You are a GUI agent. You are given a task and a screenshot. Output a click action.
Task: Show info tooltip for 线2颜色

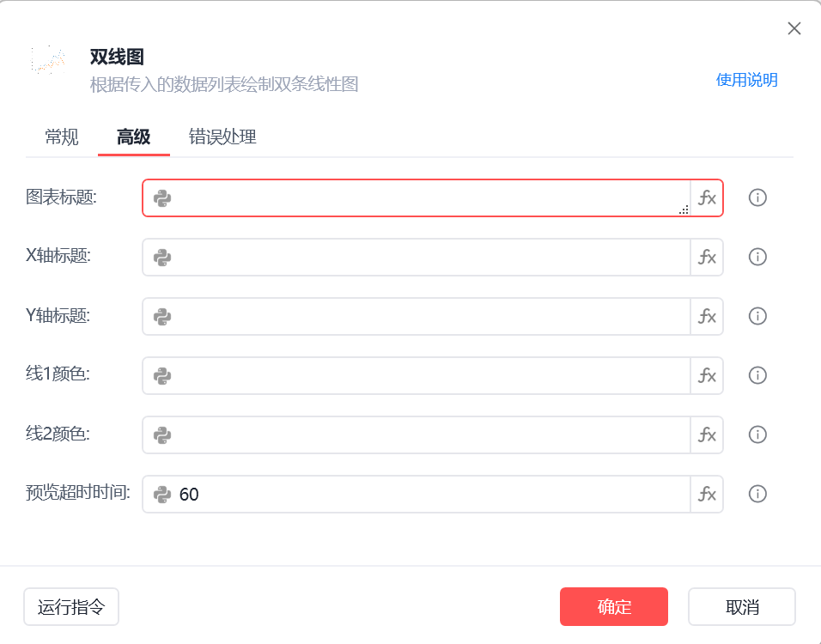tap(757, 435)
